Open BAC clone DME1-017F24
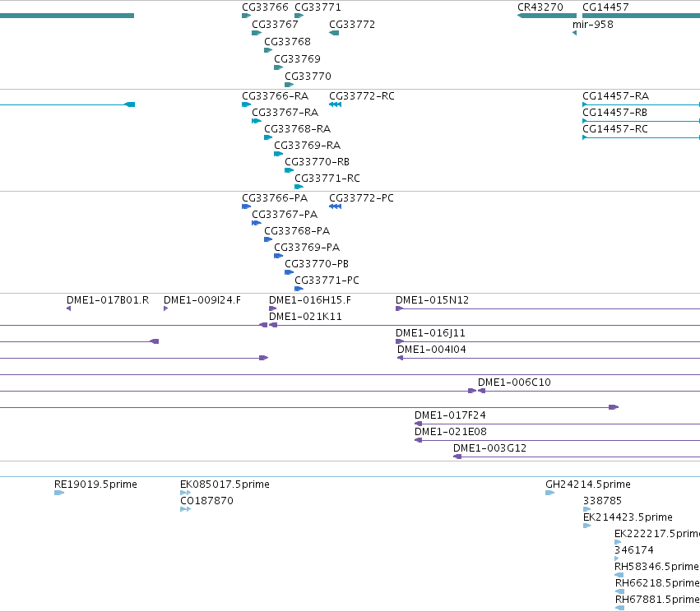The width and height of the screenshot is (700, 612). 450,416
